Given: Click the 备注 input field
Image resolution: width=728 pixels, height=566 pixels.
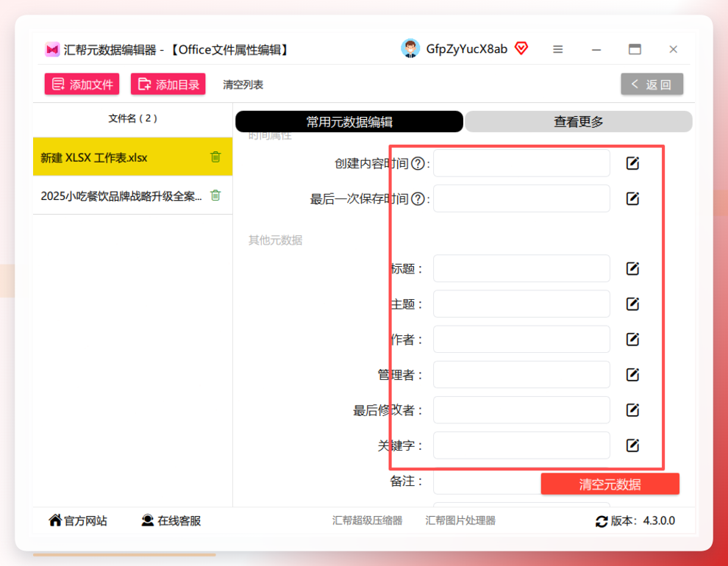Looking at the screenshot, I should click(x=487, y=481).
